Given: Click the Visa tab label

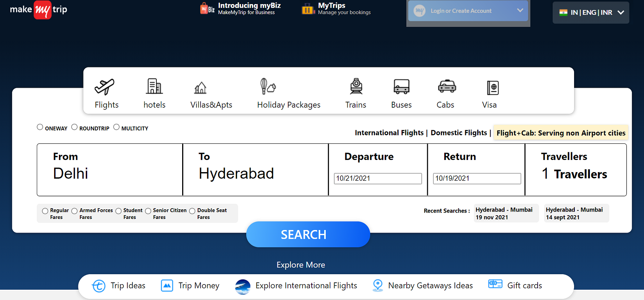Looking at the screenshot, I should [x=489, y=105].
